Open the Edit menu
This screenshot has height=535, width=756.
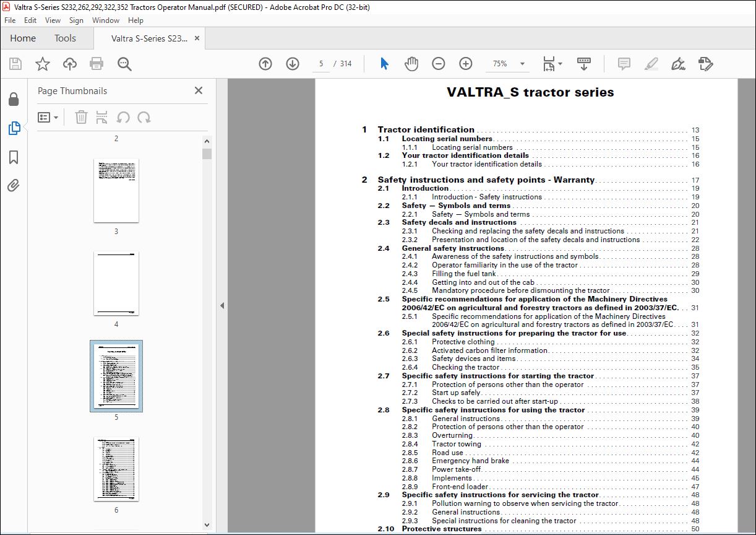[x=30, y=20]
